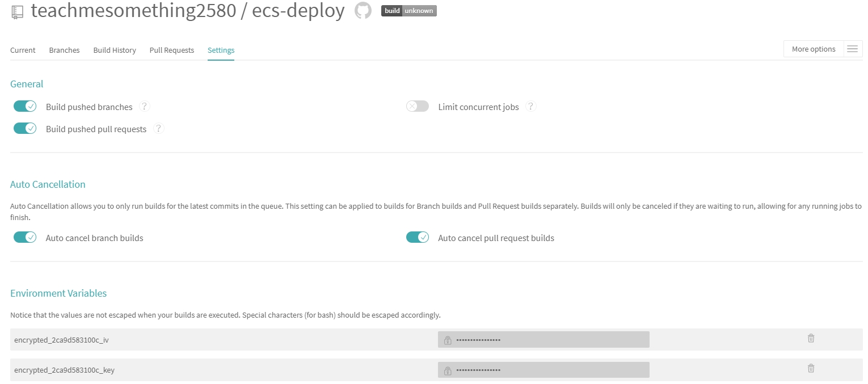This screenshot has height=384, width=868.
Task: Click the Build pushed branches label
Action: coord(89,107)
